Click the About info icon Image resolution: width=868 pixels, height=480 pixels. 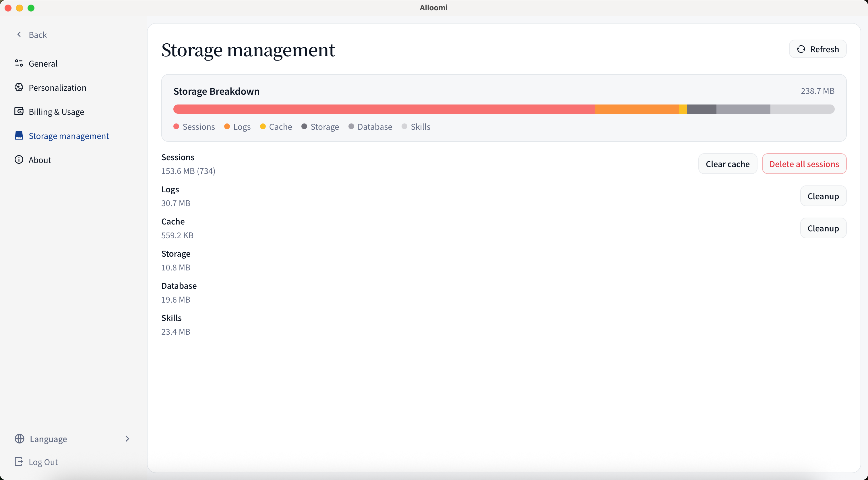pyautogui.click(x=19, y=159)
